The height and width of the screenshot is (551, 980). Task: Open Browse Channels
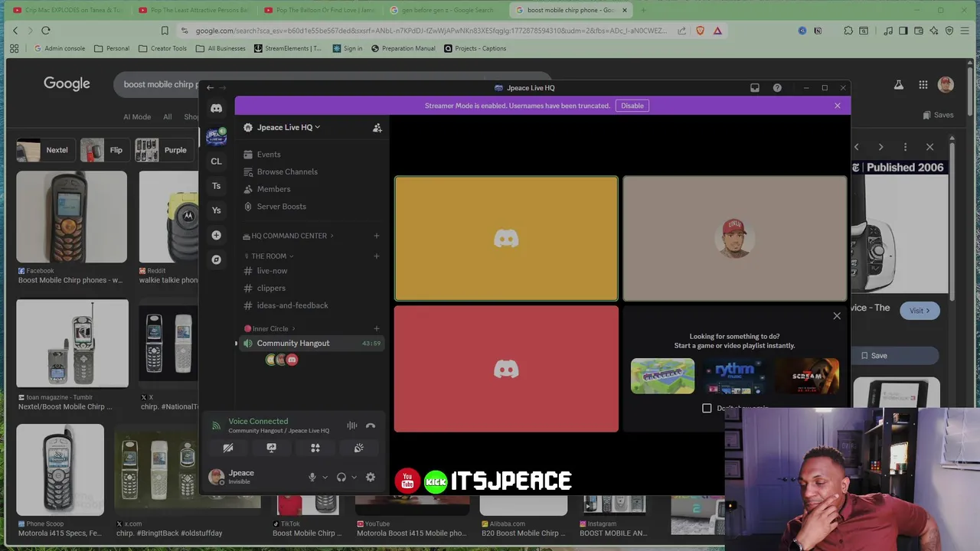(310, 172)
